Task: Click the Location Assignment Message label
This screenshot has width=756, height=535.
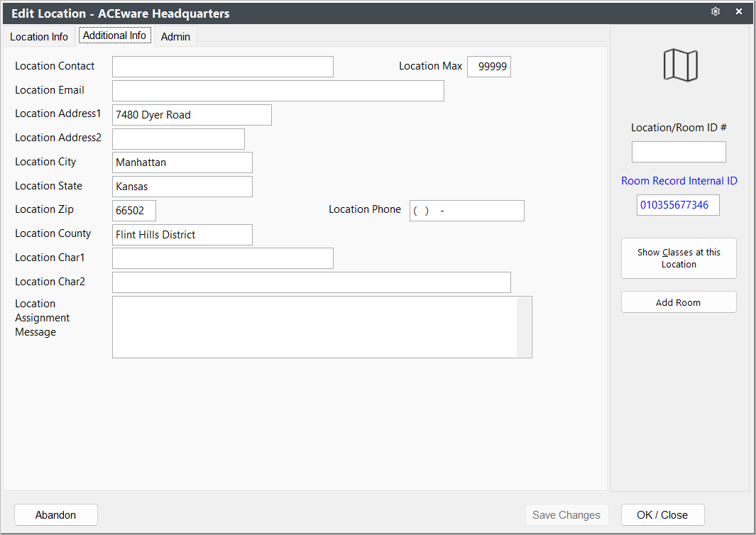Action: tap(43, 318)
